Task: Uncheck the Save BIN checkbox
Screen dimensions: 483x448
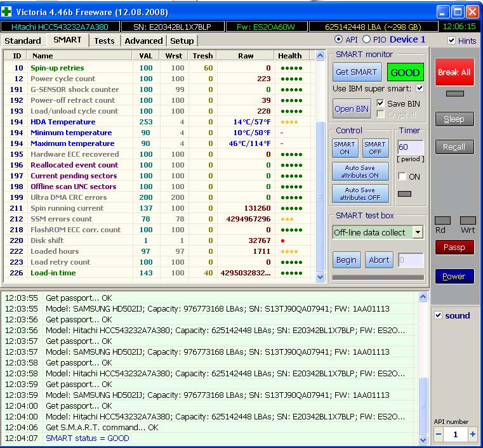Action: (x=380, y=103)
